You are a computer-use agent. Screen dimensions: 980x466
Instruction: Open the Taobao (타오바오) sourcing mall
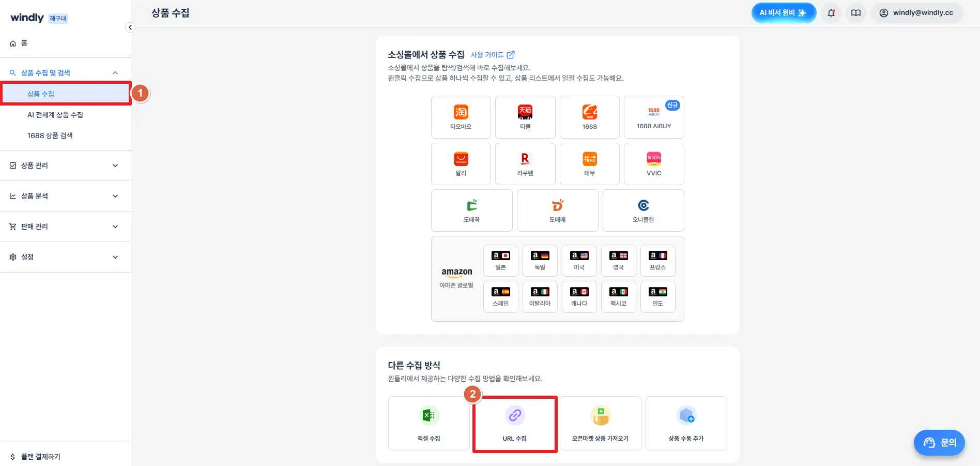(461, 117)
